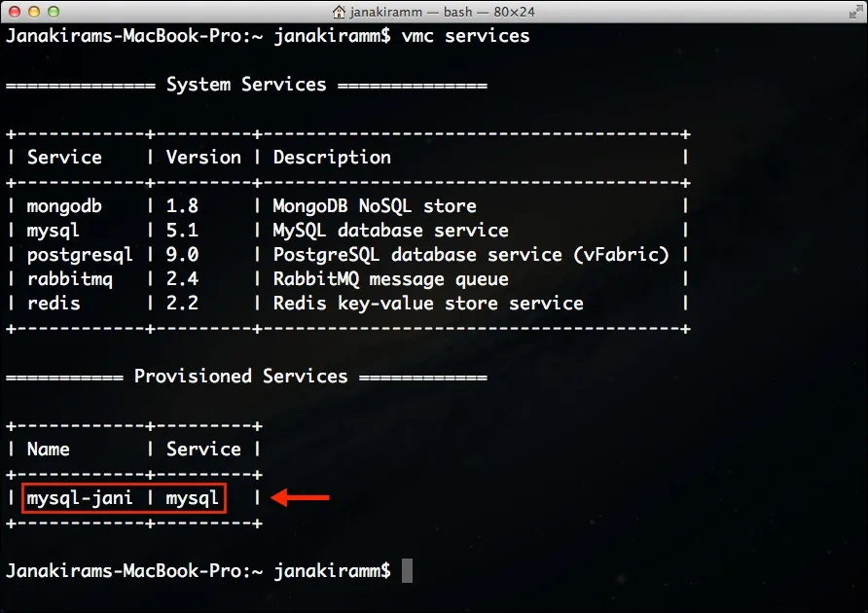This screenshot has width=868, height=613.
Task: Click 'mysql' in the Provisioned Services row
Action: pyautogui.click(x=193, y=498)
